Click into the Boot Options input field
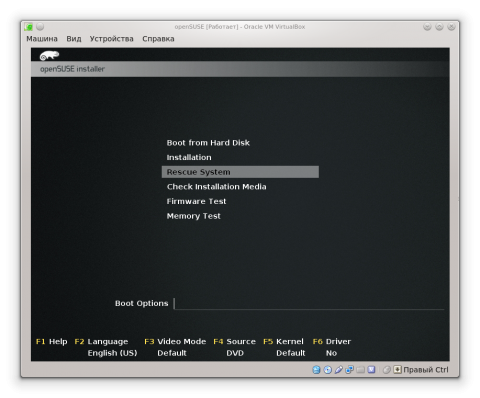480x398 pixels. [x=309, y=303]
